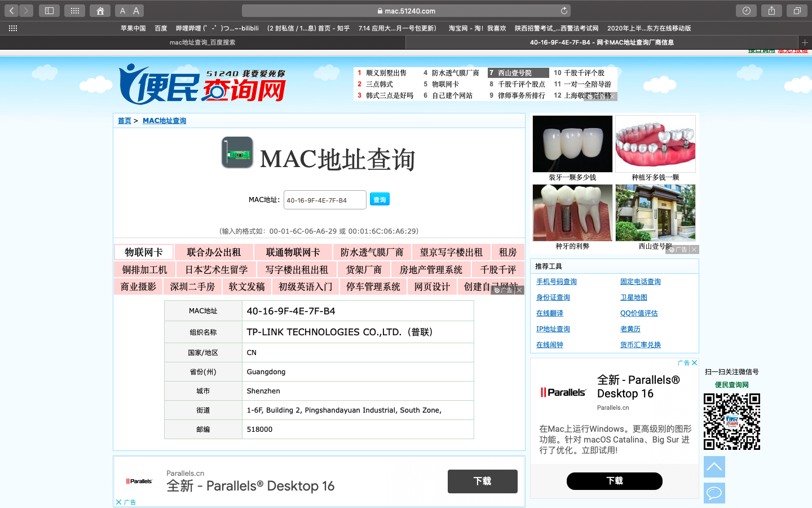Focus the MAC地址 input field
Image resolution: width=812 pixels, height=508 pixels.
(325, 200)
